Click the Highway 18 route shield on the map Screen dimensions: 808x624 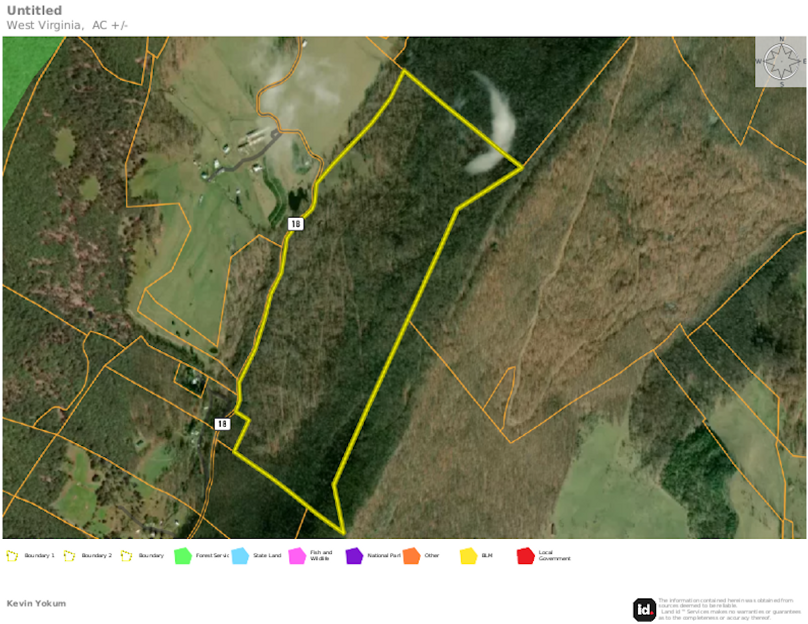point(222,423)
